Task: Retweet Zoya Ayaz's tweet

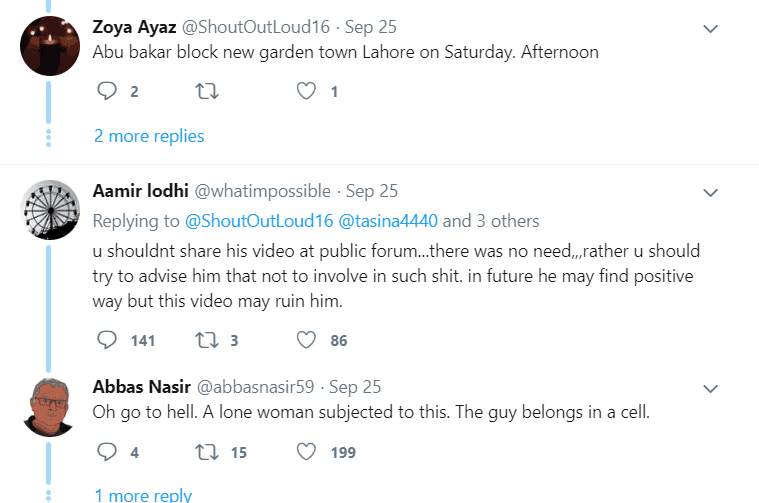Action: click(x=205, y=92)
